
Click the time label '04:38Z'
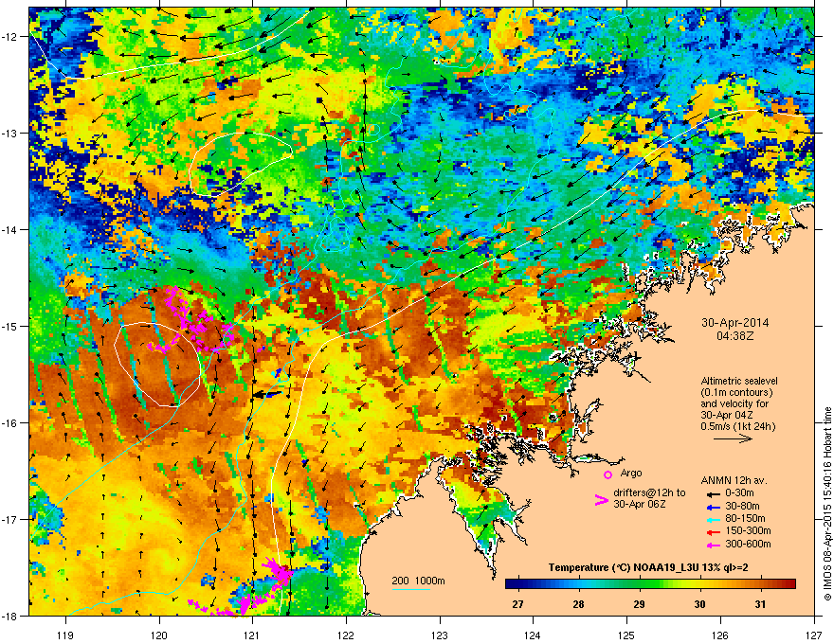[x=735, y=336]
